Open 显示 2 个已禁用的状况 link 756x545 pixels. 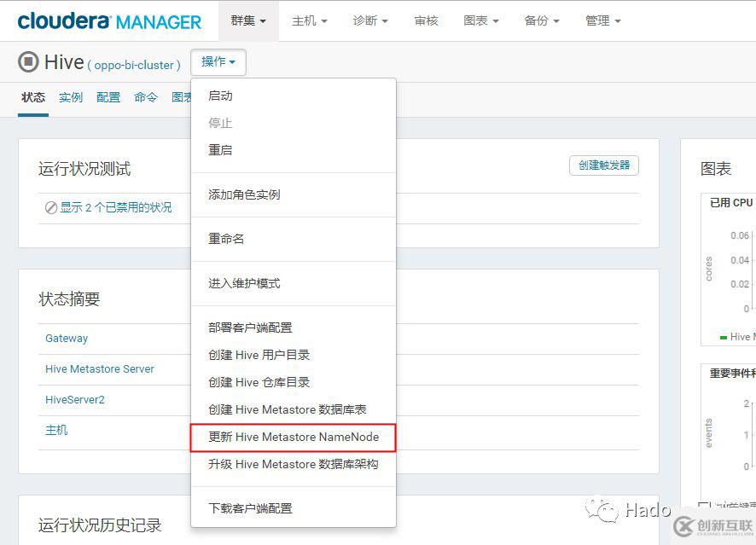point(116,208)
